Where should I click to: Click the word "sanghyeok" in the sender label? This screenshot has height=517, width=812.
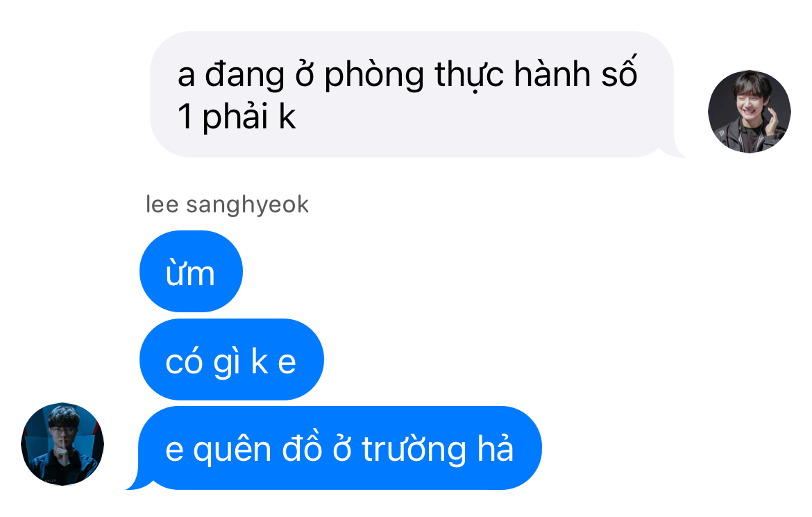[248, 205]
